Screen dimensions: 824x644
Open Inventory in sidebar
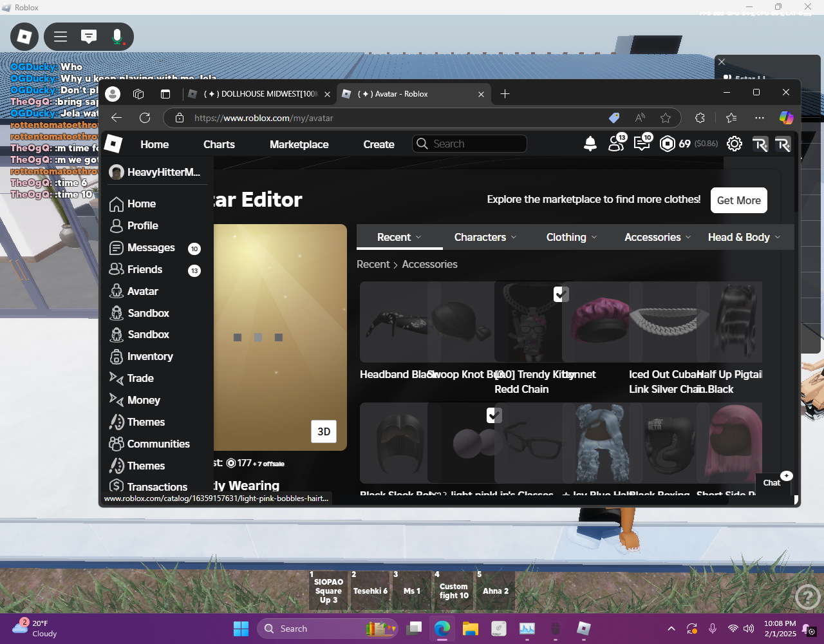[x=142, y=356]
